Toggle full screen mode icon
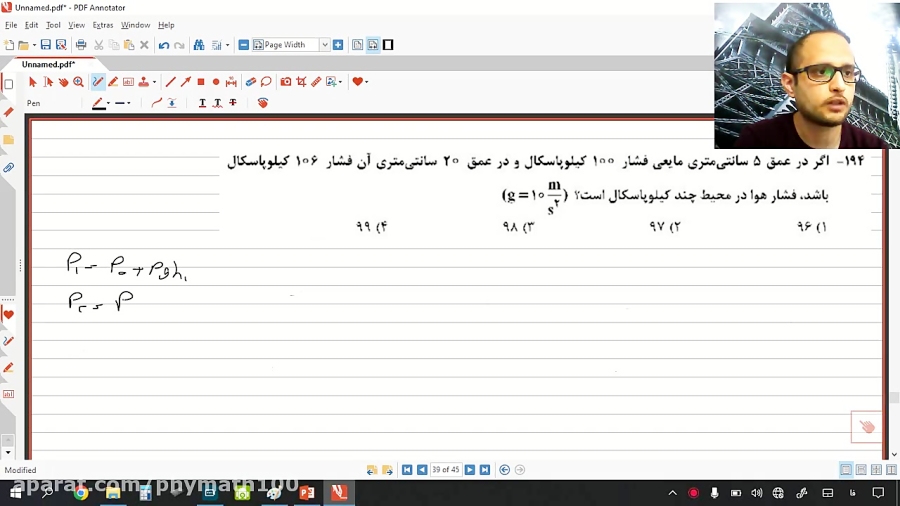Image resolution: width=900 pixels, height=506 pixels. 388,45
